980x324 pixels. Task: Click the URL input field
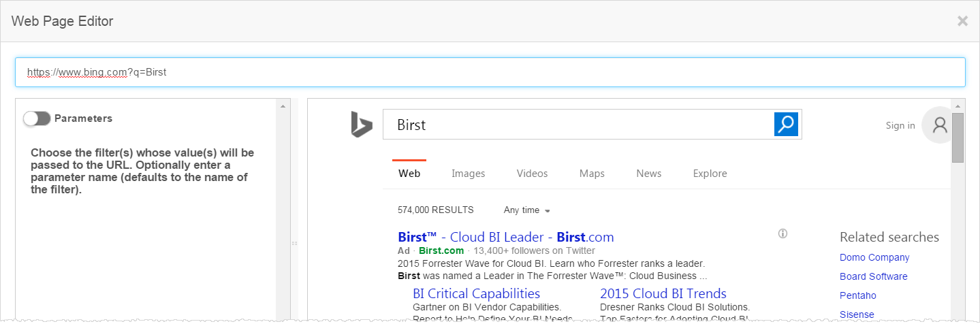coord(490,72)
